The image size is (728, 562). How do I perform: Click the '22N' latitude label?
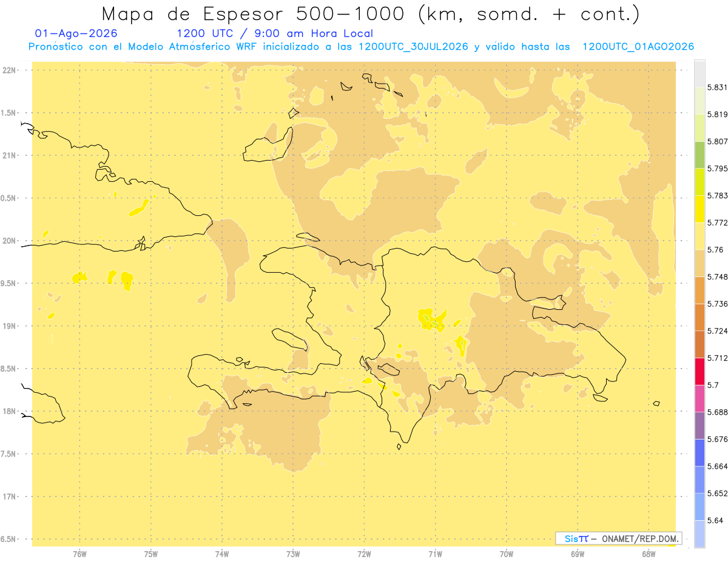tap(10, 70)
